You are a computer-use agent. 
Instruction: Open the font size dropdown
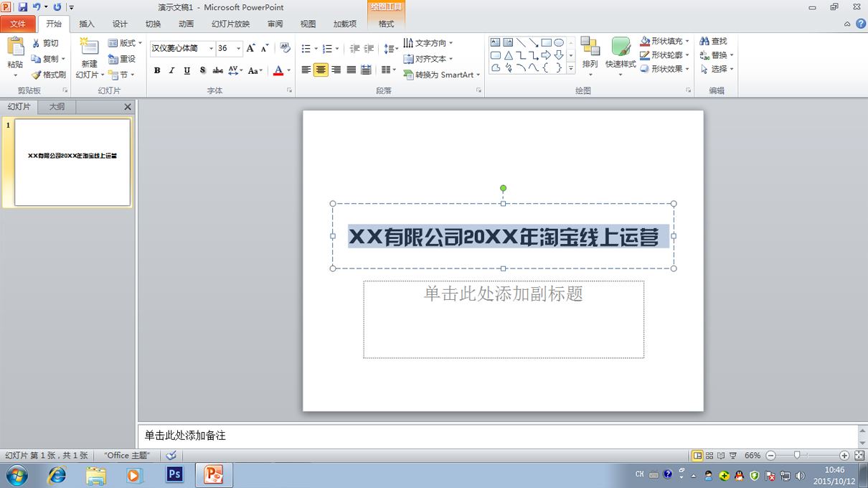pyautogui.click(x=239, y=48)
